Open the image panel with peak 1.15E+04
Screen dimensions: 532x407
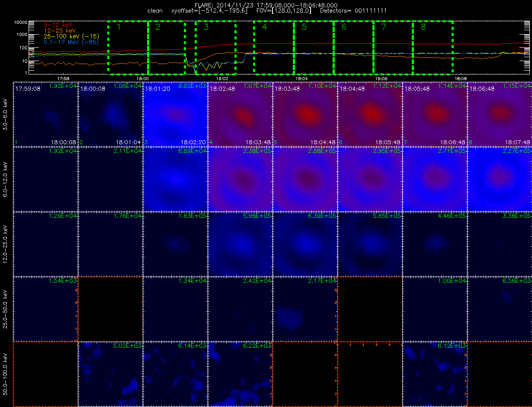click(500, 113)
